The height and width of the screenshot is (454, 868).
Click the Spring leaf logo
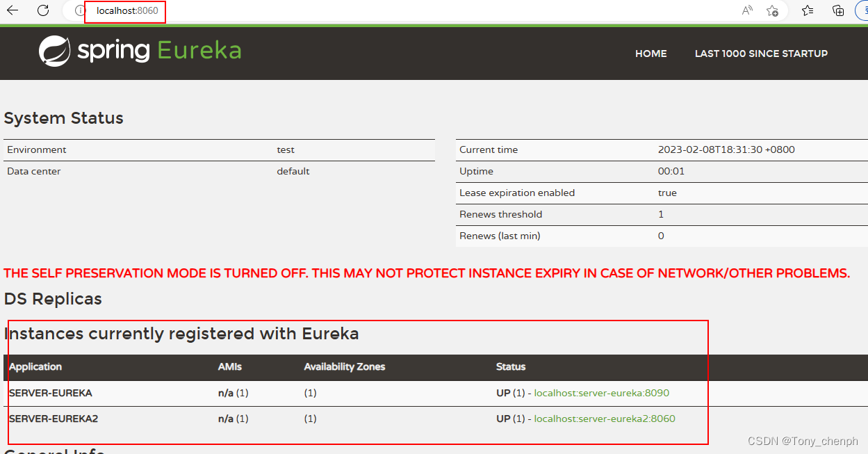[54, 51]
